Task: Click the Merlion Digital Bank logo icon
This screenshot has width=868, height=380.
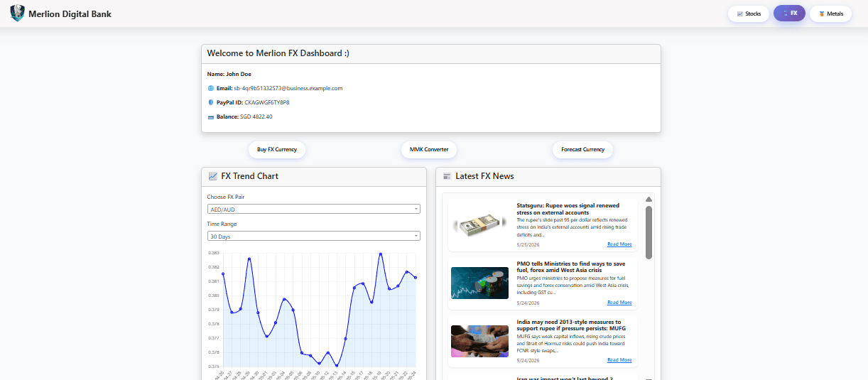Action: 17,13
